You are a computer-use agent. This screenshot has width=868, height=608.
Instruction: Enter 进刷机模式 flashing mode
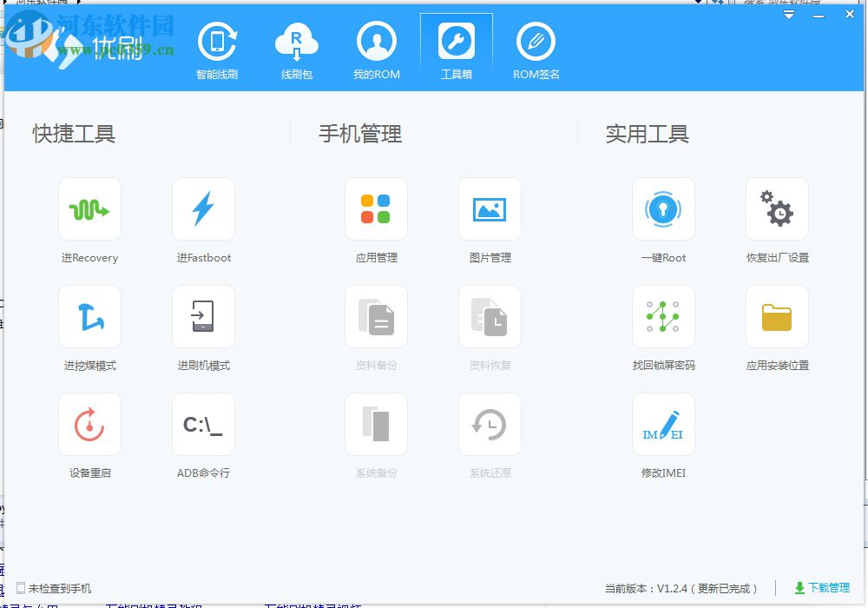[203, 328]
